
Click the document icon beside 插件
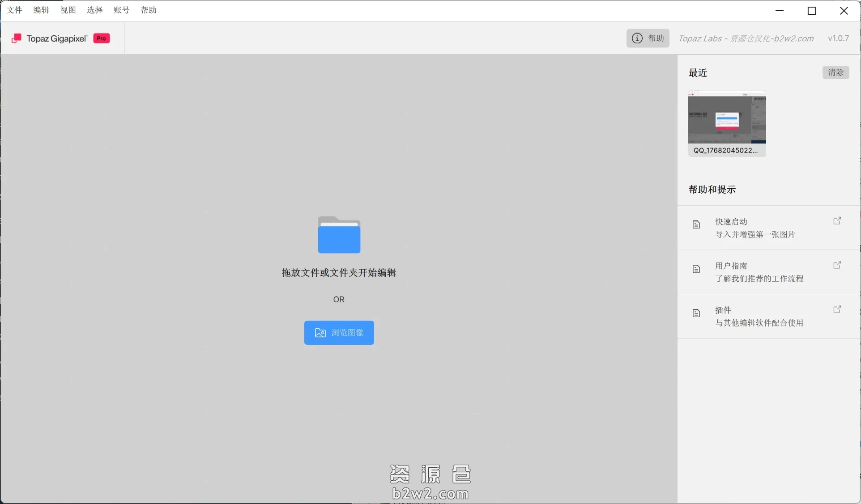pyautogui.click(x=696, y=313)
